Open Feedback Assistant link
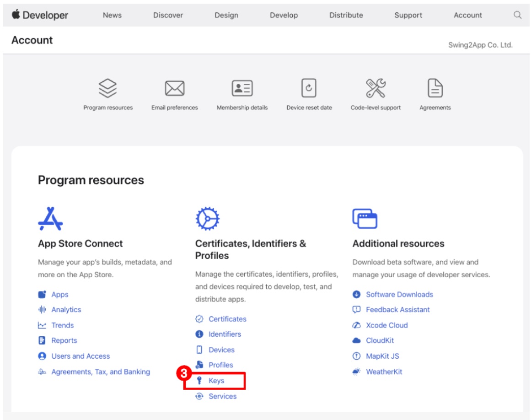 (x=397, y=310)
